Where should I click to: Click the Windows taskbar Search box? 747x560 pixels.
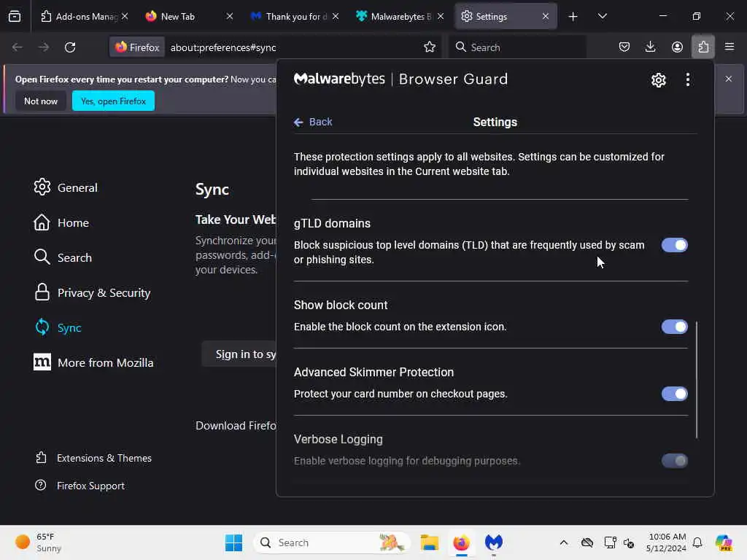coord(332,542)
